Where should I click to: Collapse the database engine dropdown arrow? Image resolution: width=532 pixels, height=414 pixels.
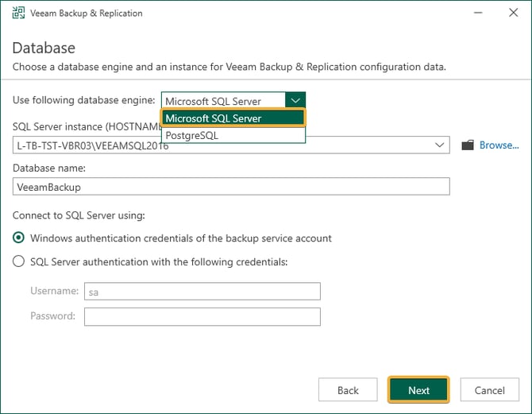tap(295, 101)
